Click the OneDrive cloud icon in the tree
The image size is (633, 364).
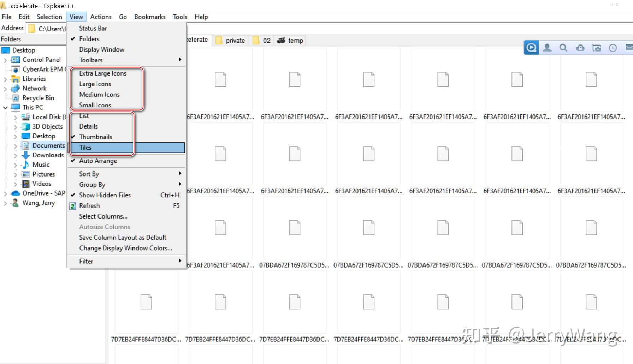[x=16, y=193]
